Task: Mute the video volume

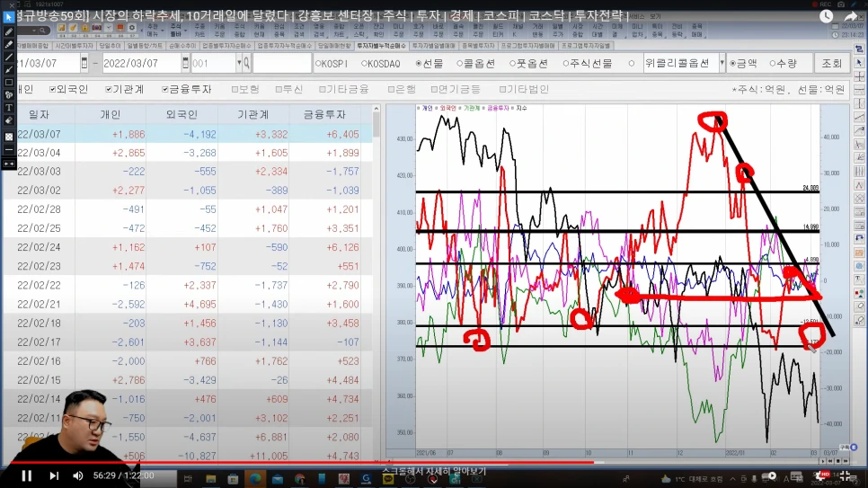Action: point(78,475)
